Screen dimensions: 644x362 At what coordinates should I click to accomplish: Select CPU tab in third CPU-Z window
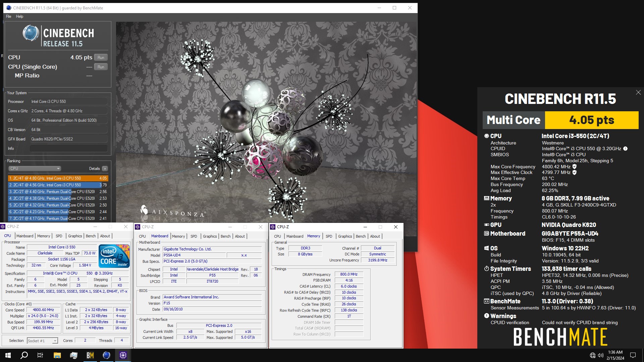click(x=277, y=236)
